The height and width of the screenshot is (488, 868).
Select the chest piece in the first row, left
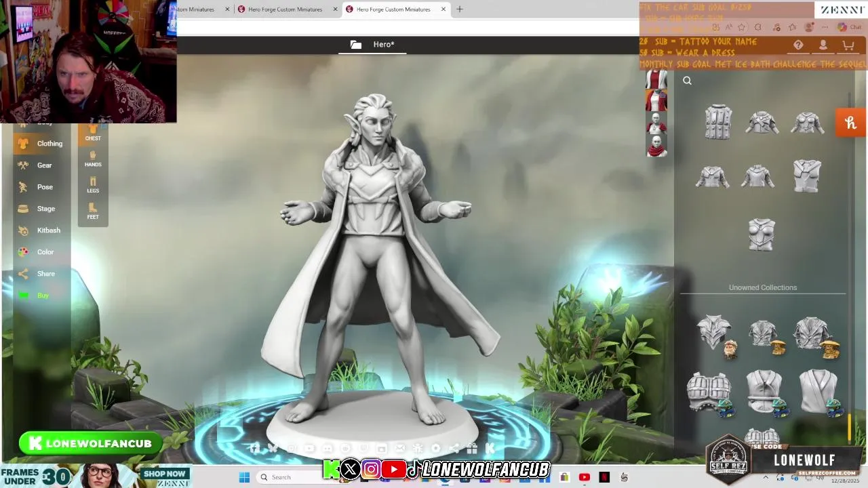coord(718,123)
